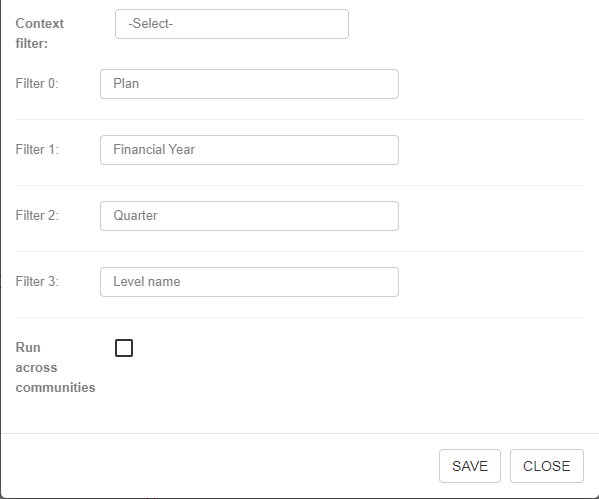Select the 'Filter 2:' label
Image resolution: width=599 pixels, height=499 pixels.
[37, 215]
